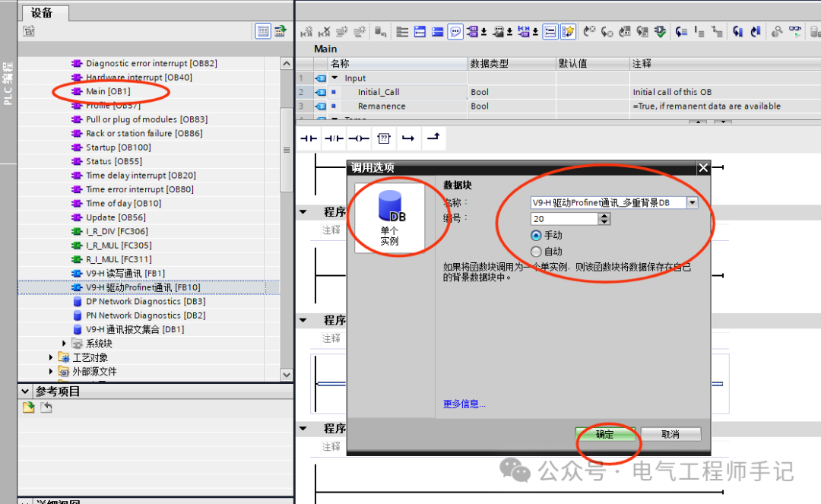Screen dimensions: 821x504
Task: Click the details view icon in devices panel
Action: point(263,31)
